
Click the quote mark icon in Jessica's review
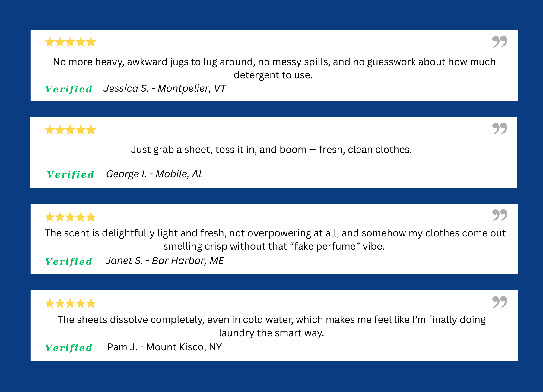pos(500,42)
